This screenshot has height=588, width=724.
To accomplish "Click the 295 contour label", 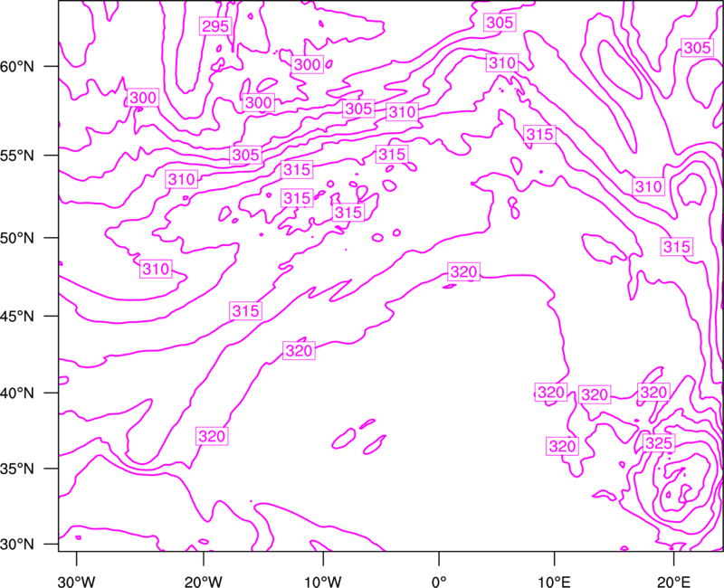I will point(215,26).
